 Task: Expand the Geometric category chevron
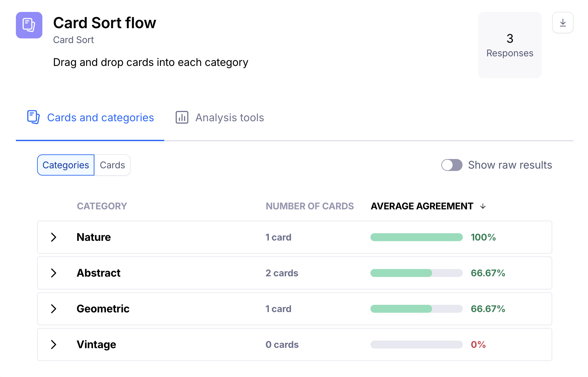tap(54, 309)
